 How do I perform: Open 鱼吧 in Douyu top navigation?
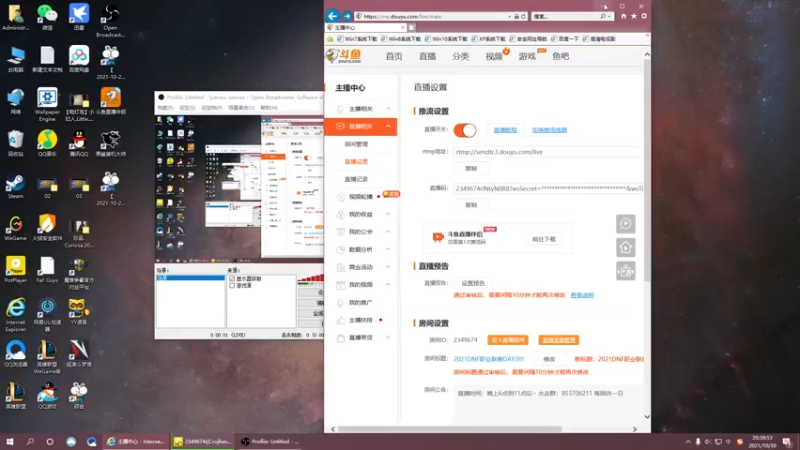pyautogui.click(x=560, y=56)
